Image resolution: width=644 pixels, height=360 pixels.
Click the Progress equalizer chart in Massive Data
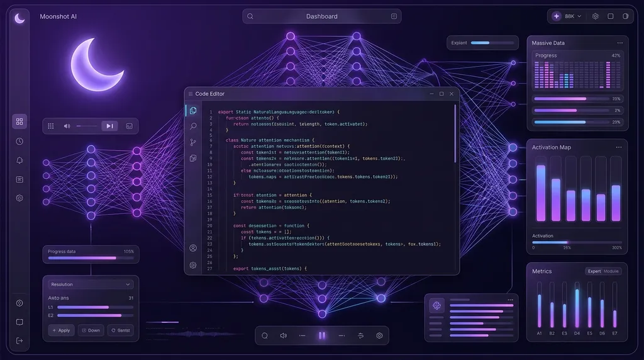(577, 75)
